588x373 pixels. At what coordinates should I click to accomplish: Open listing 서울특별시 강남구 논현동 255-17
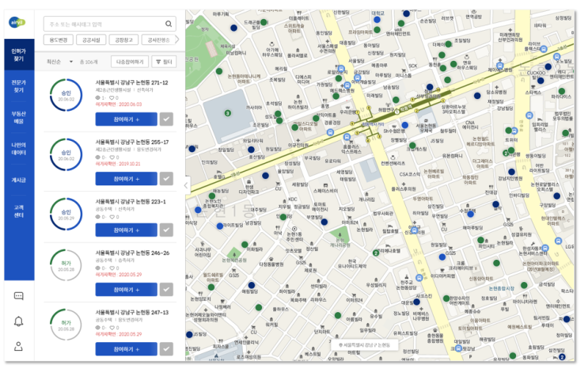tap(132, 143)
